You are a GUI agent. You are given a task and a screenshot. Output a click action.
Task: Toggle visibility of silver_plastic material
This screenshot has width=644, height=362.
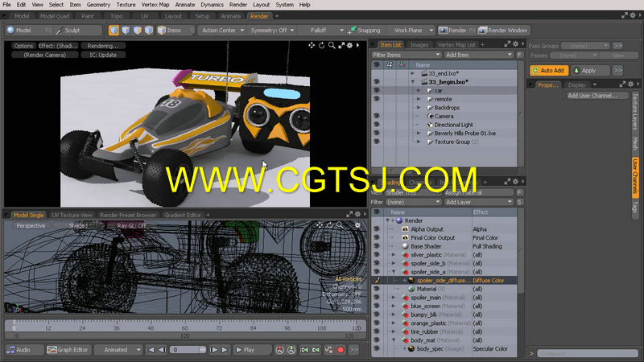[377, 255]
